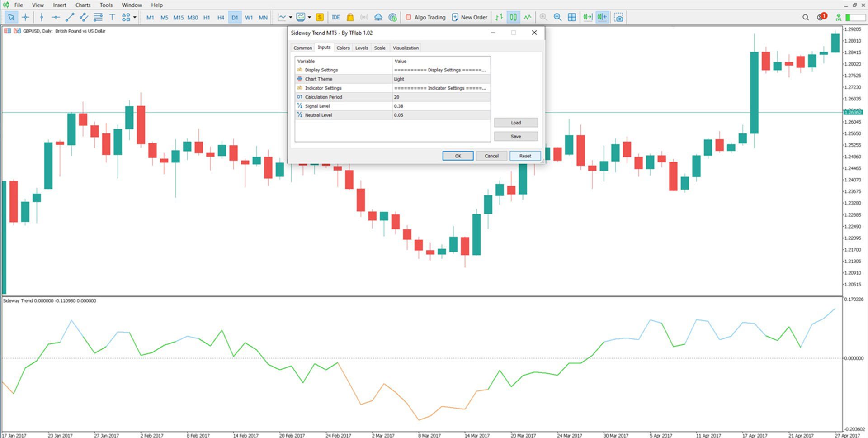Toggle the chart shift icon

click(x=602, y=17)
